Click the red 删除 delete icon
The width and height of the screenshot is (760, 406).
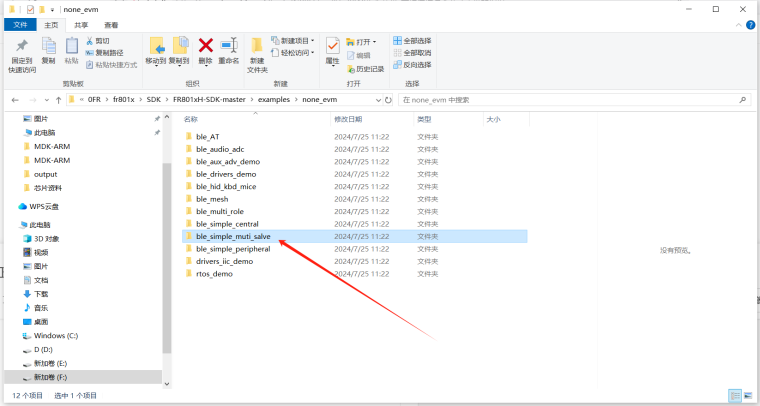pos(206,45)
